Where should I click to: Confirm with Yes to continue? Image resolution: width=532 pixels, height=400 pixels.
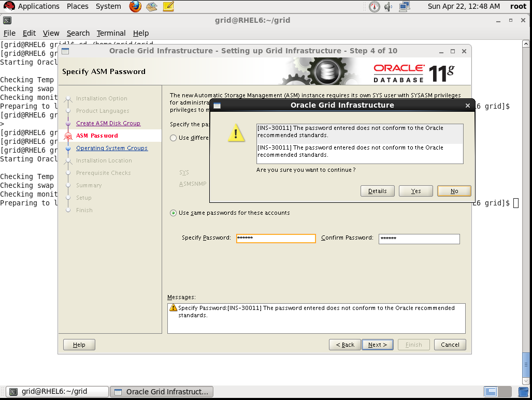coord(415,191)
